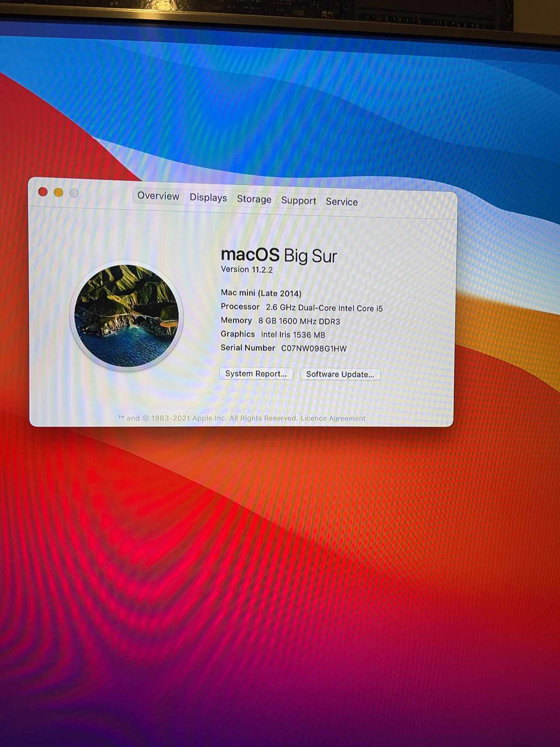This screenshot has width=560, height=747.
Task: Click the Memory label
Action: (236, 320)
